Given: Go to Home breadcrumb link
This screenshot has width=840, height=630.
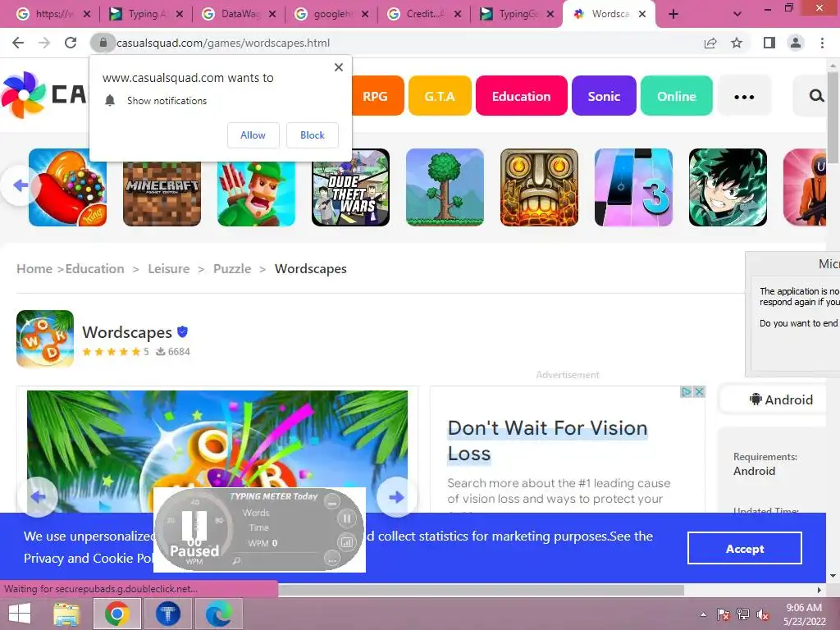Looking at the screenshot, I should [x=34, y=268].
